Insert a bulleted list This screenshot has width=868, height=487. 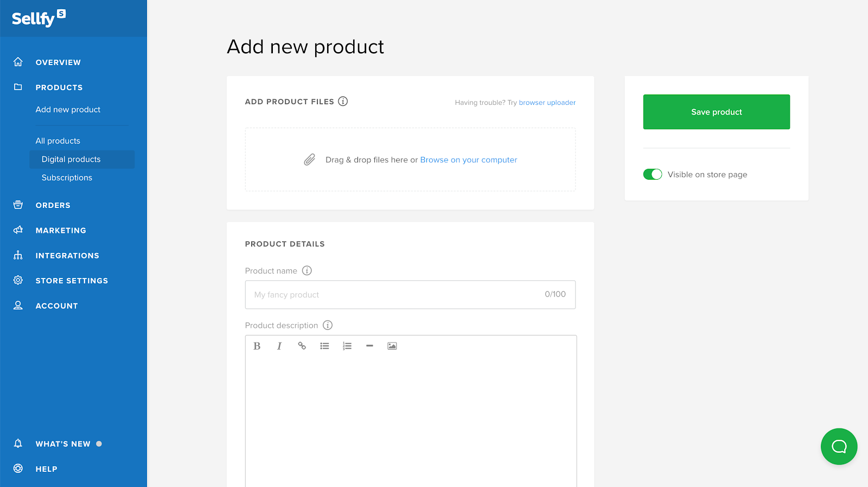click(324, 346)
